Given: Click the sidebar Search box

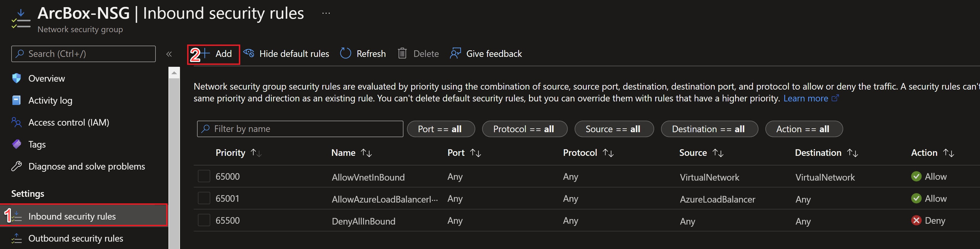Looking at the screenshot, I should [84, 54].
